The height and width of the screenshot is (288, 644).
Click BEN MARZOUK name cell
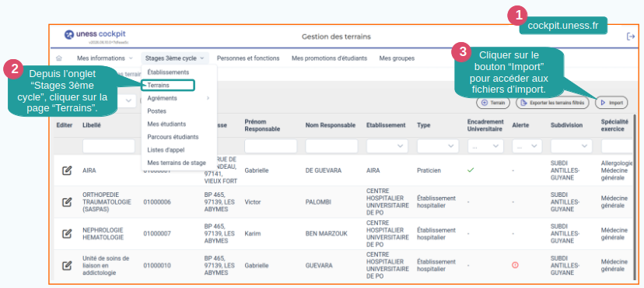coord(326,234)
